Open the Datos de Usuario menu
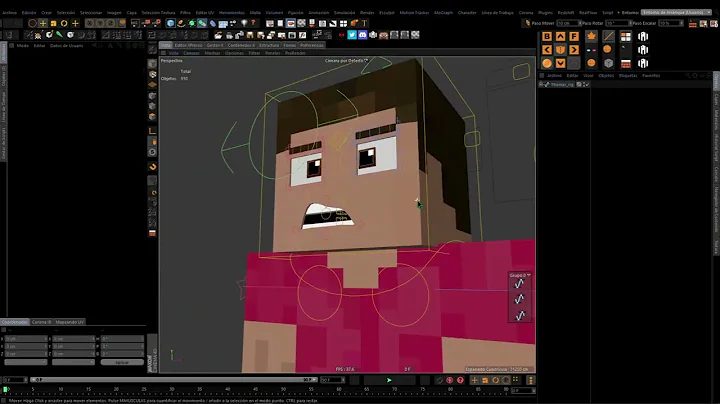The image size is (720, 404). pyautogui.click(x=66, y=45)
